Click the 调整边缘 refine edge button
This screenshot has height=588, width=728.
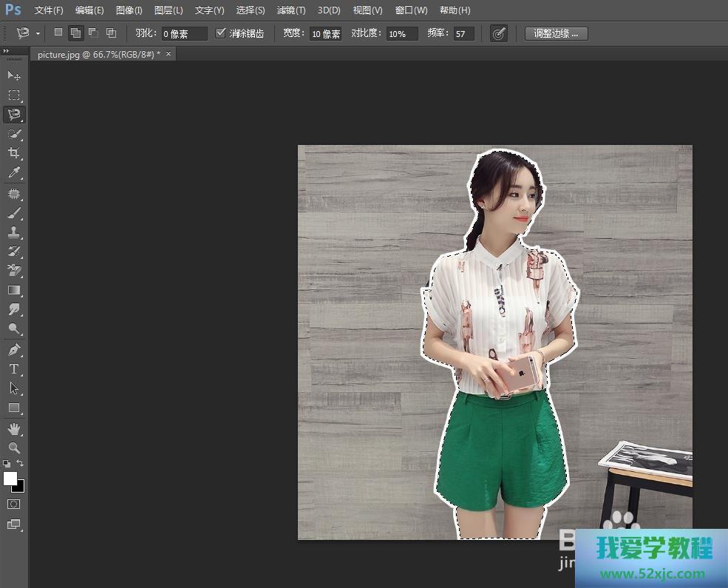556,33
